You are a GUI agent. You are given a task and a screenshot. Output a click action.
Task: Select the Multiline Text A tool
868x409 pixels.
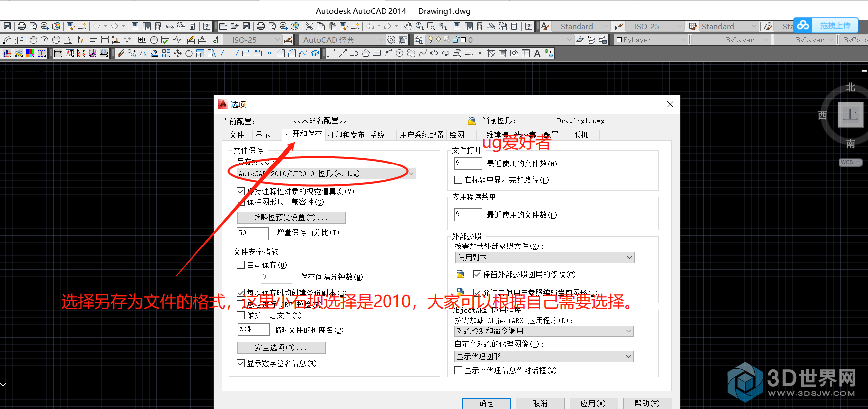point(537,53)
